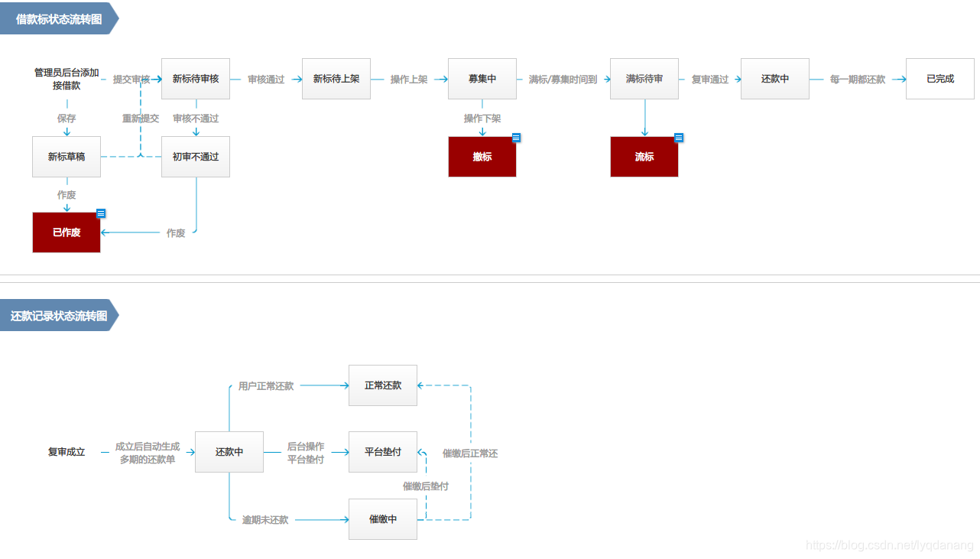This screenshot has height=559, width=980.
Task: Click the 满标待审 state box
Action: point(644,79)
